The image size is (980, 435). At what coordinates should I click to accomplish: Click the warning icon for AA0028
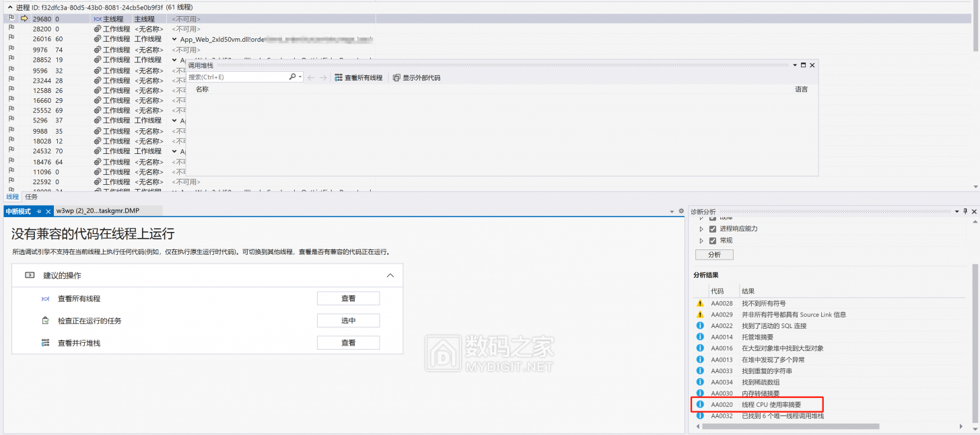pyautogui.click(x=700, y=303)
